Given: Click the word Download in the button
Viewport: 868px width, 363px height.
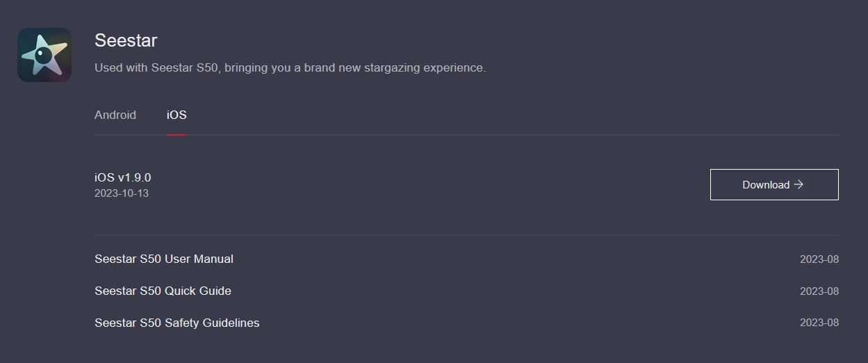Looking at the screenshot, I should 766,184.
